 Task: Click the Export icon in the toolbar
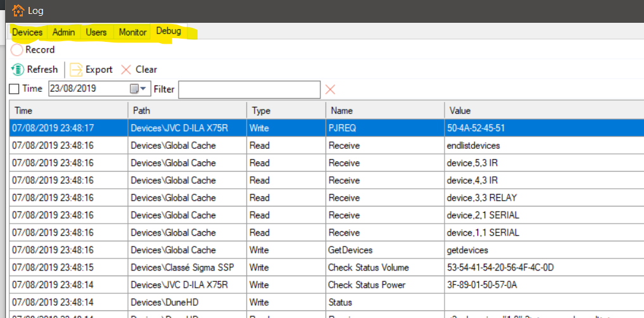point(77,70)
